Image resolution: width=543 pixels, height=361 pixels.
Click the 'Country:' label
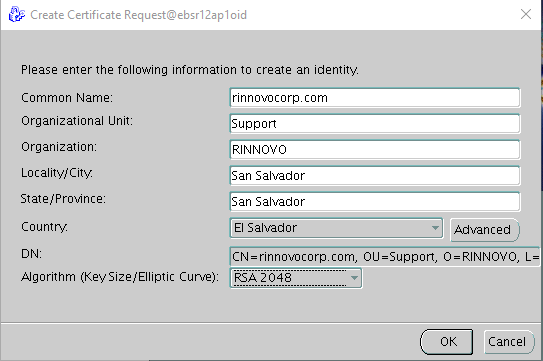tap(44, 227)
